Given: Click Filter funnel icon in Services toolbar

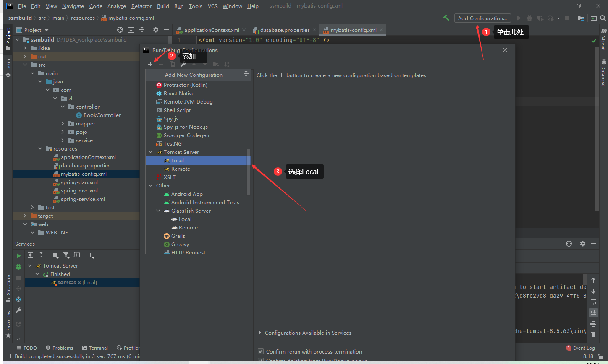Looking at the screenshot, I should [66, 255].
